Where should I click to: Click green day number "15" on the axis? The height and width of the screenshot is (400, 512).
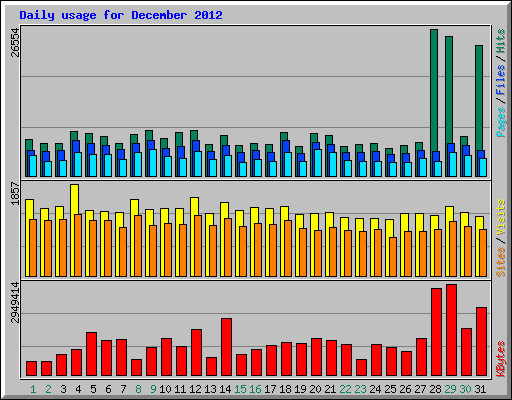coord(240,389)
